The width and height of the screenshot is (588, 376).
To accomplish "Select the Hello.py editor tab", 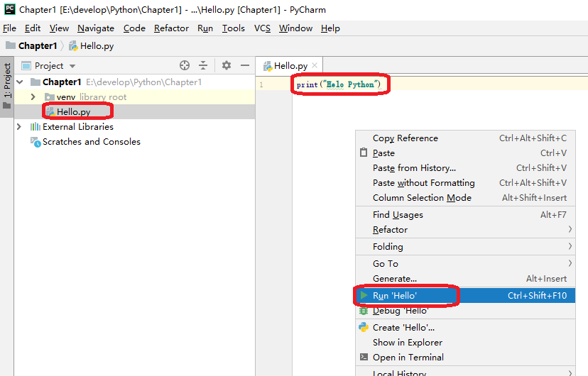I will pyautogui.click(x=289, y=66).
